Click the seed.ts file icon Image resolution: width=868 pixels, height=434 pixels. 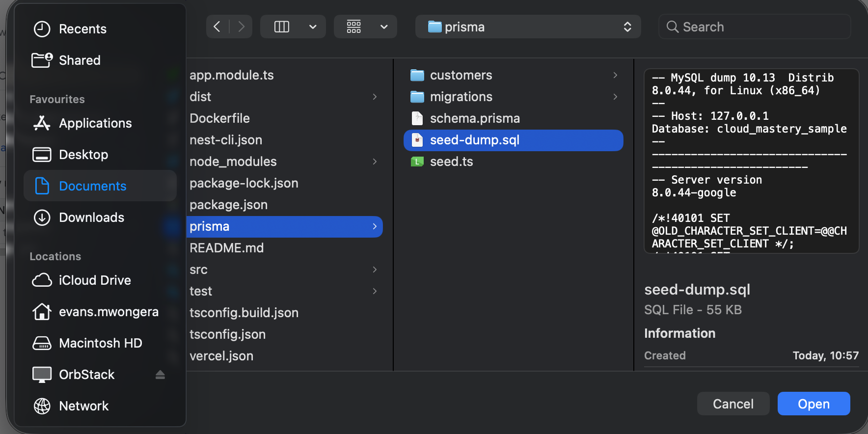(417, 162)
